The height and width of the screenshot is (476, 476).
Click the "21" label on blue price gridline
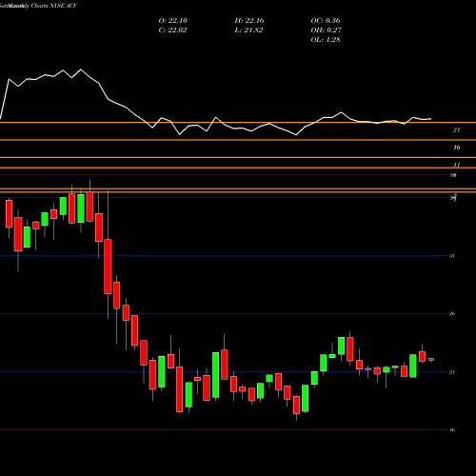tap(452, 372)
